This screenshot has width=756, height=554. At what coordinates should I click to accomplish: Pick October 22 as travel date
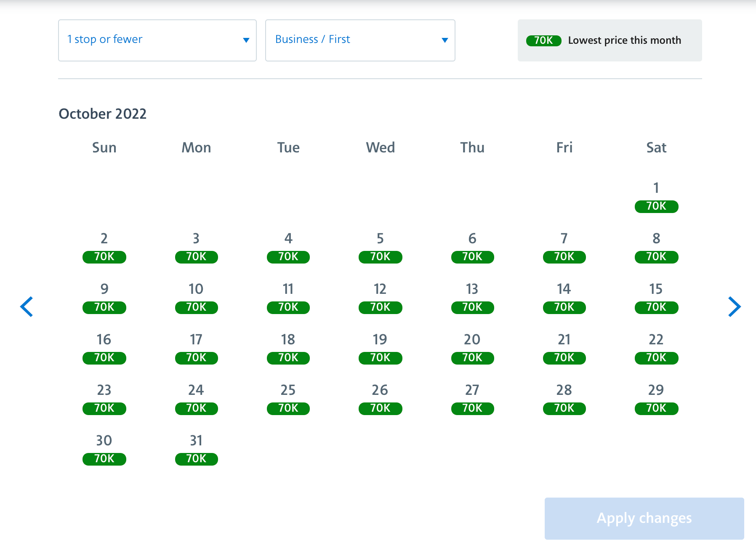point(656,348)
